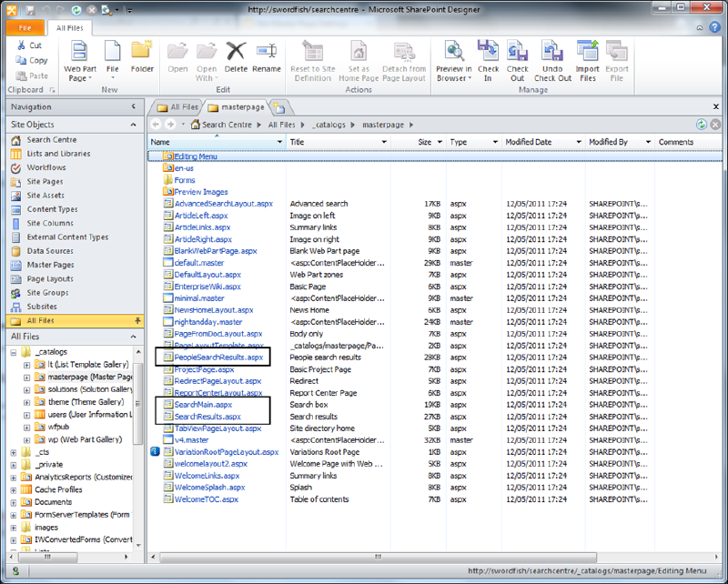Click Open With ribbon button
Viewport: 728px width, 584px height.
coord(207,61)
